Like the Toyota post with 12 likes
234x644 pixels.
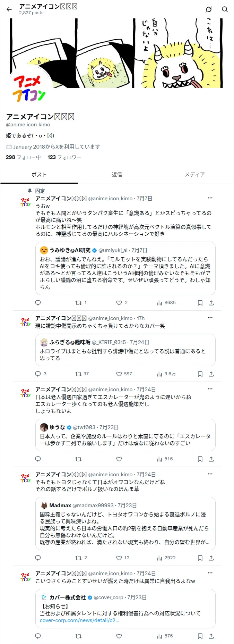point(123,558)
